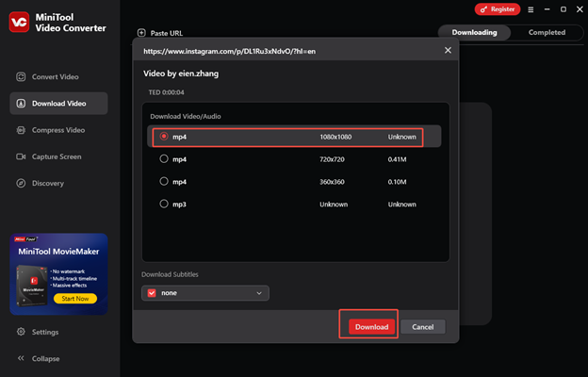The height and width of the screenshot is (377, 588).
Task: Open Convert Video in the sidebar
Action: tap(58, 77)
